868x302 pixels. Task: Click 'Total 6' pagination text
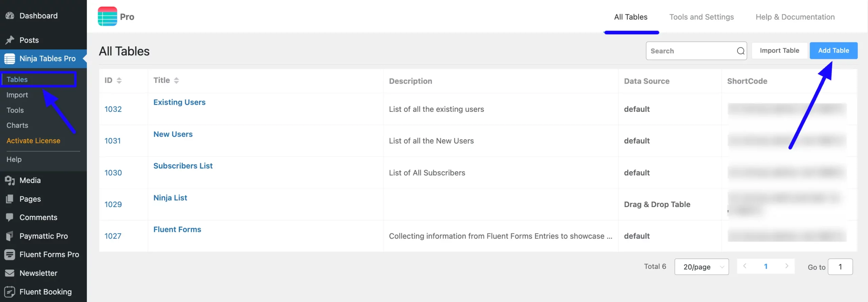click(655, 266)
